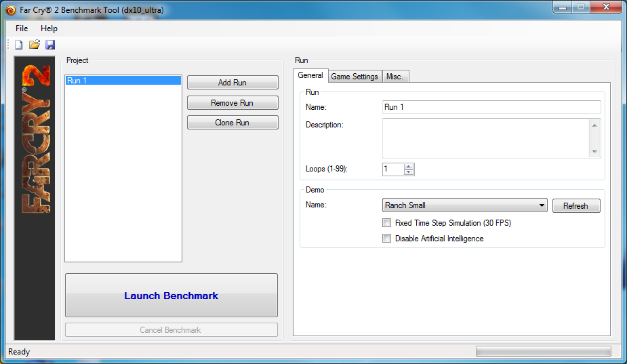This screenshot has width=627, height=364.
Task: Launch the benchmark with the big button
Action: [x=171, y=296]
